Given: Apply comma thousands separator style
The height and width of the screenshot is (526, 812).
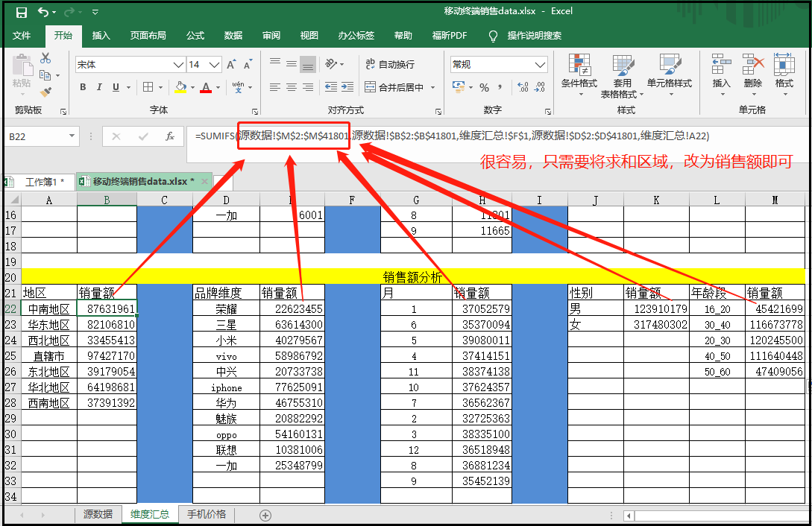Looking at the screenshot, I should [x=500, y=87].
